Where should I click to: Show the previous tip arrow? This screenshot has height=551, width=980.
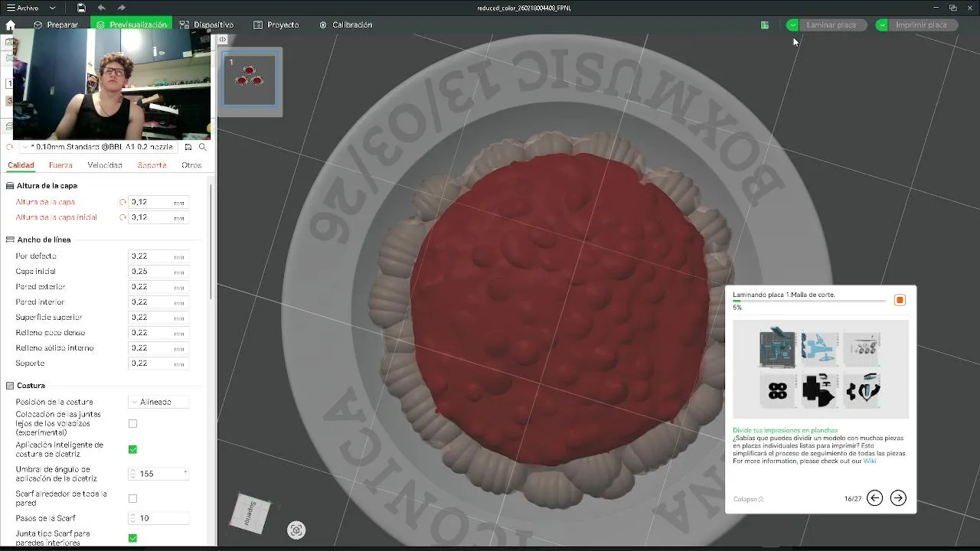(874, 498)
